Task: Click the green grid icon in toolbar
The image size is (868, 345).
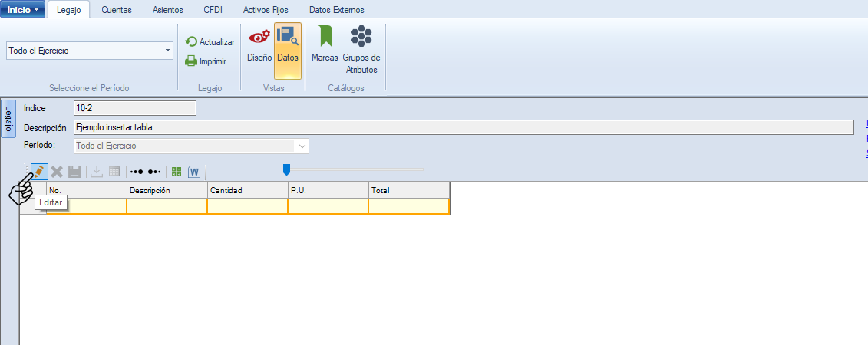Action: [177, 172]
